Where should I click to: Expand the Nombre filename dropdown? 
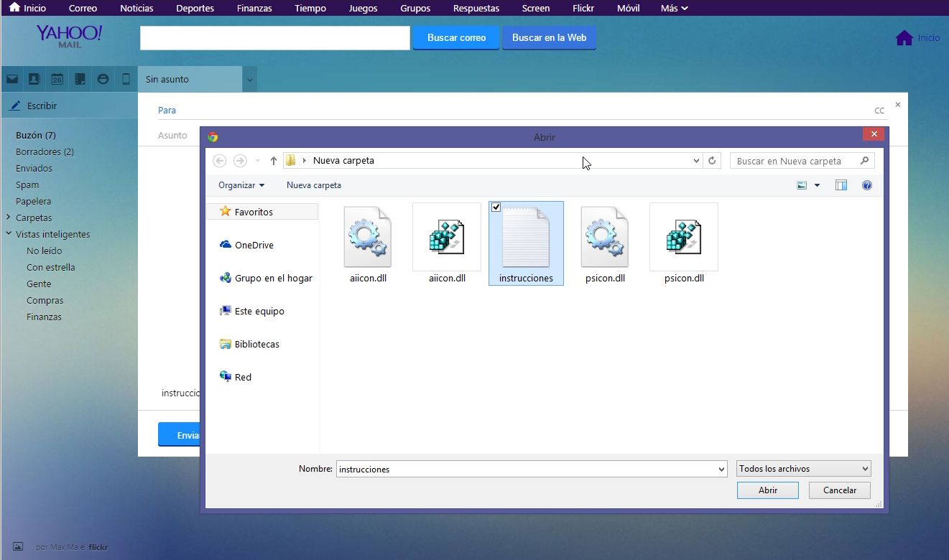pyautogui.click(x=721, y=469)
